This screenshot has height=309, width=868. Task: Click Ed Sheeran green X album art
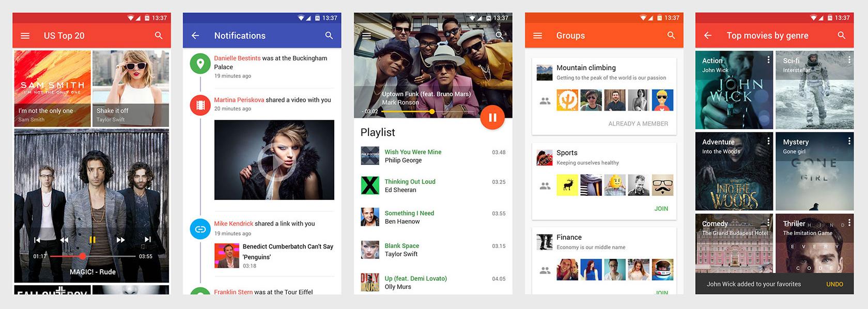[370, 186]
